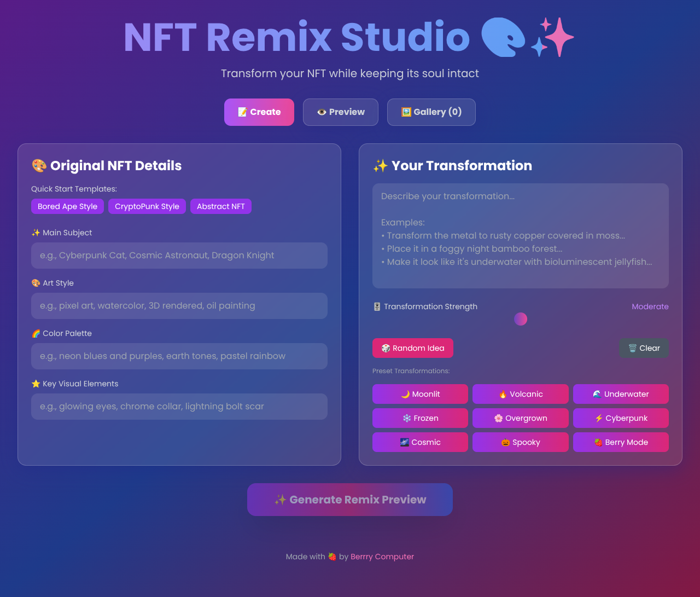The height and width of the screenshot is (597, 700).
Task: Click the pumpkin icon on the Spooky preset
Action: [506, 442]
